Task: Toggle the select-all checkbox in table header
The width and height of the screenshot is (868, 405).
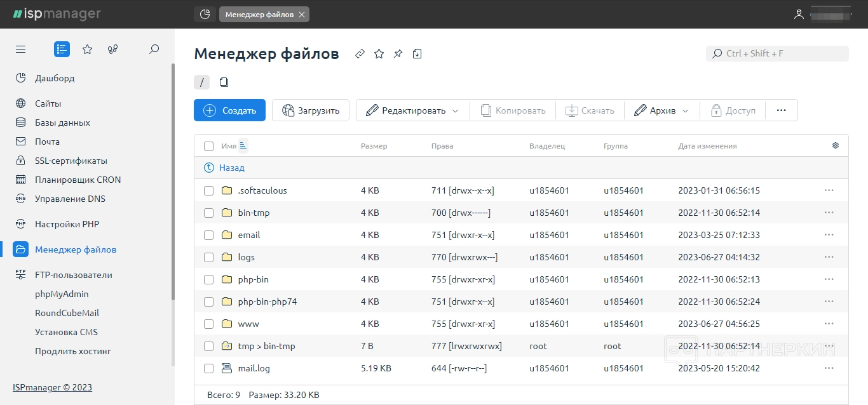Action: point(208,146)
